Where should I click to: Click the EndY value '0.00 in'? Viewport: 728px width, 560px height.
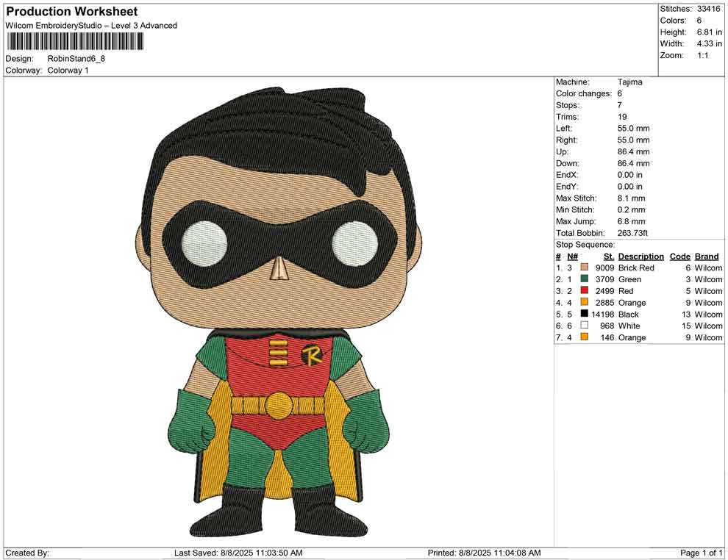pos(629,187)
